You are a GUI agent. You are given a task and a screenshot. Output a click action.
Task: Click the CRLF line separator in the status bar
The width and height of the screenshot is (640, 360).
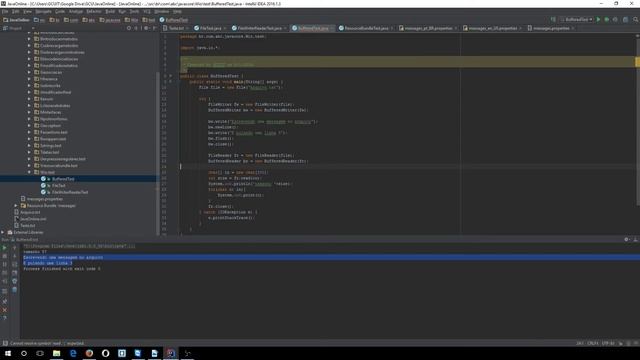coord(593,343)
